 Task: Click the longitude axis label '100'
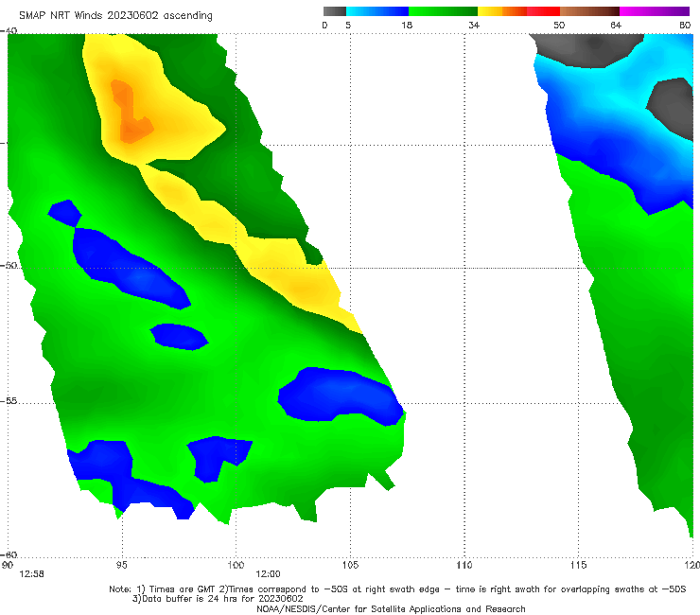pyautogui.click(x=236, y=566)
